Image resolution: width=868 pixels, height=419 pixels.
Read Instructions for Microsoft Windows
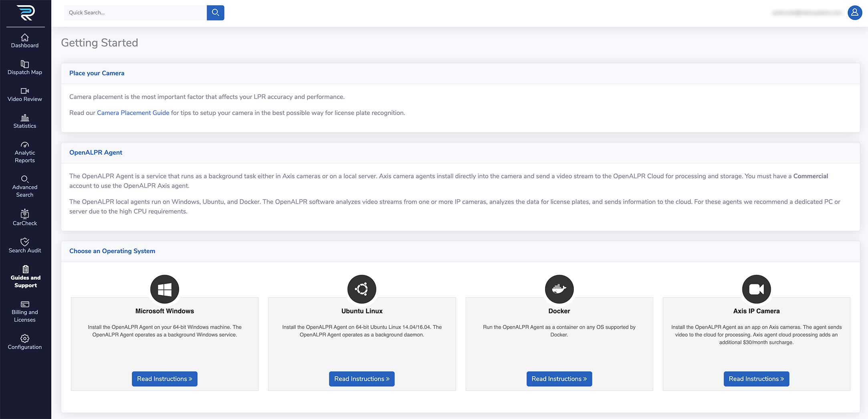164,379
